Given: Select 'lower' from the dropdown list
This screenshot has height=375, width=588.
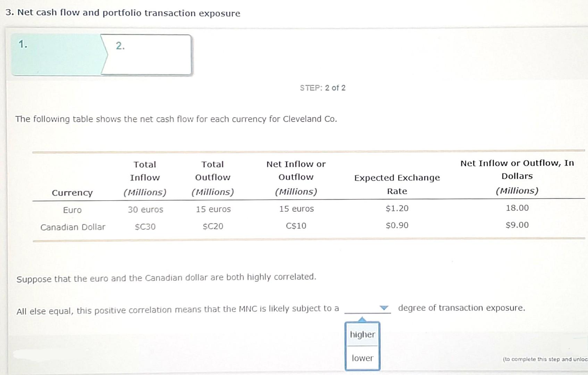Looking at the screenshot, I should pos(362,358).
